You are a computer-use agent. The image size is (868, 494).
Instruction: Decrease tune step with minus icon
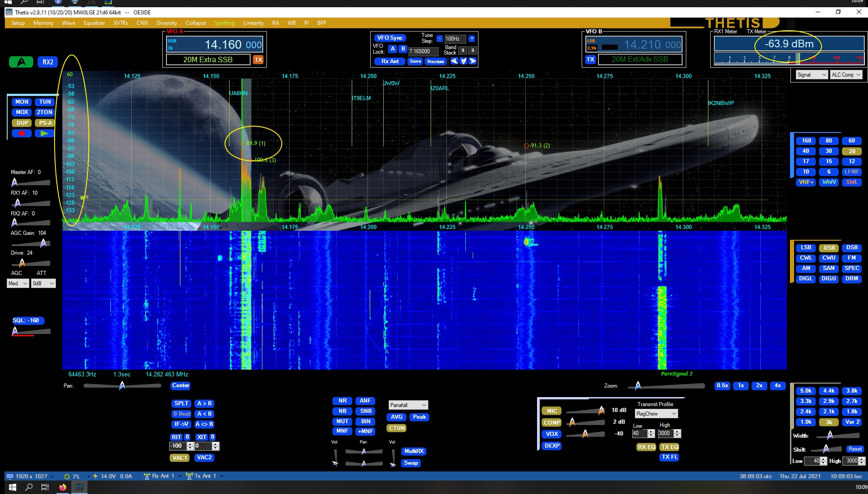click(440, 39)
